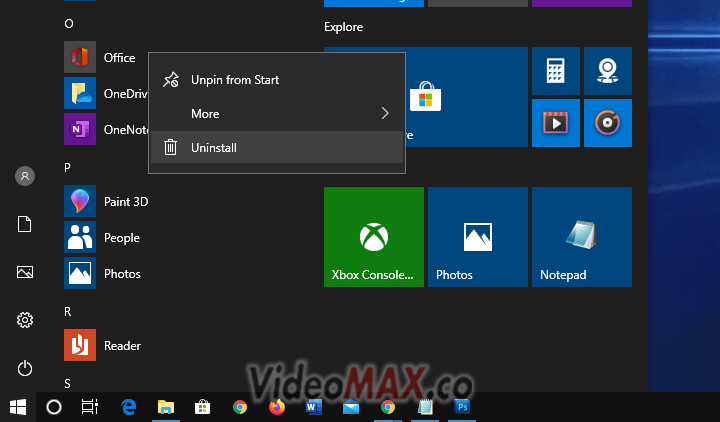720x422 pixels.
Task: Switch to Photoshop in taskbar
Action: coord(462,407)
